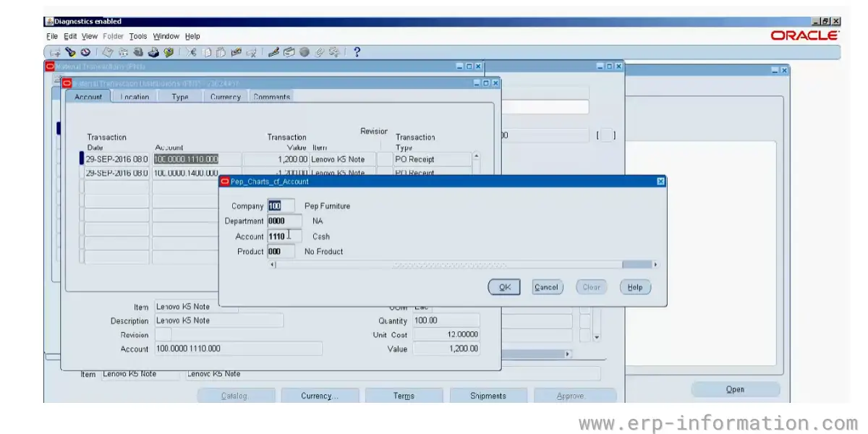Image resolution: width=868 pixels, height=434 pixels.
Task: Click the Next Step toolbar icon
Action: pos(123,52)
